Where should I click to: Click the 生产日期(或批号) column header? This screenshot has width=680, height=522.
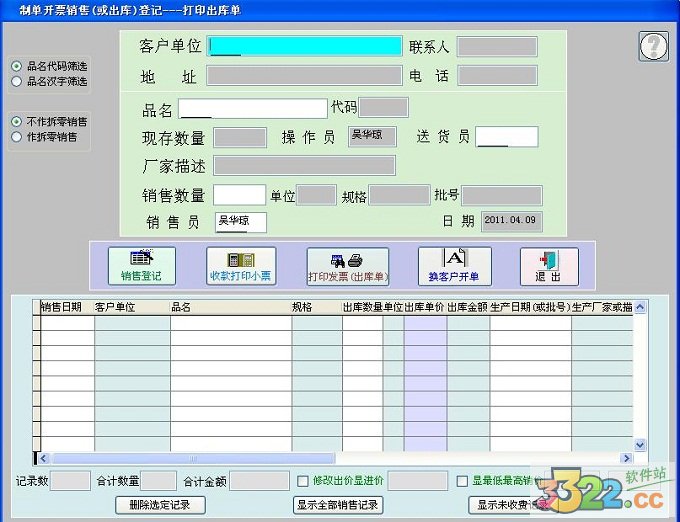[x=530, y=308]
